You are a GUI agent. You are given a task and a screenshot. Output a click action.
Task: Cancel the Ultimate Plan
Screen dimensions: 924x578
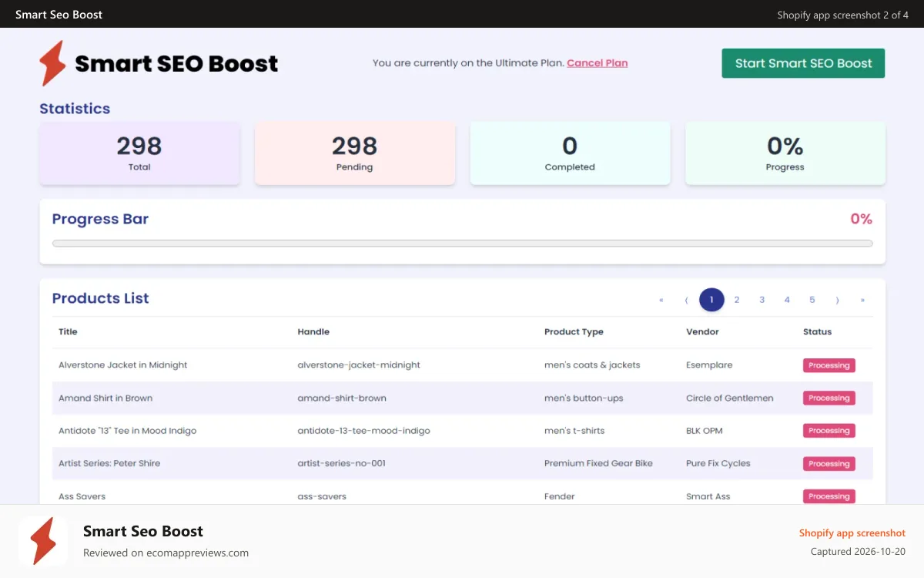598,63
